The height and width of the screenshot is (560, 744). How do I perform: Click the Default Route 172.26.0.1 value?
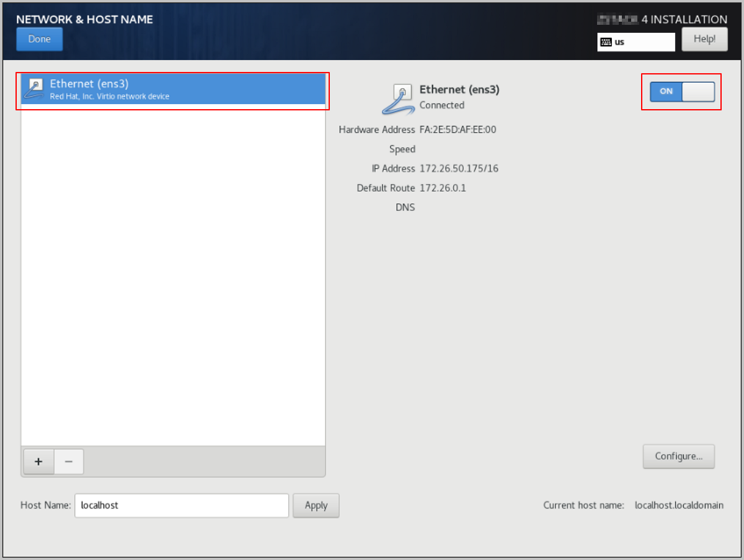point(443,188)
